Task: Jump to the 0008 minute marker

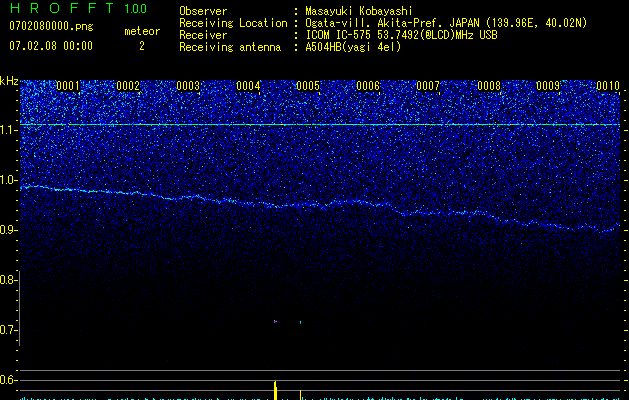Action: 488,86
